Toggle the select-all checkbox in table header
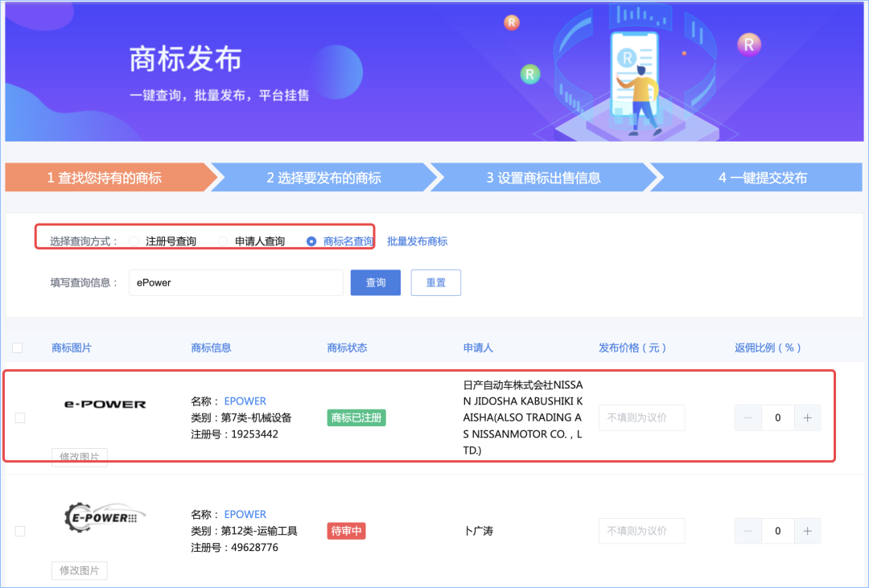 18,348
